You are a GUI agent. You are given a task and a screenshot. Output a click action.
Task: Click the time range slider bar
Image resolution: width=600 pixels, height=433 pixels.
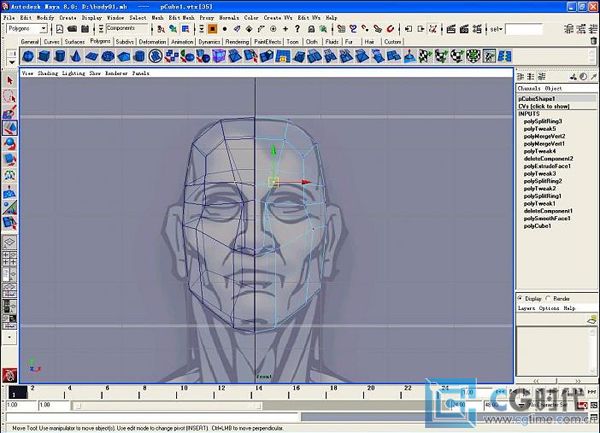tap(166, 405)
